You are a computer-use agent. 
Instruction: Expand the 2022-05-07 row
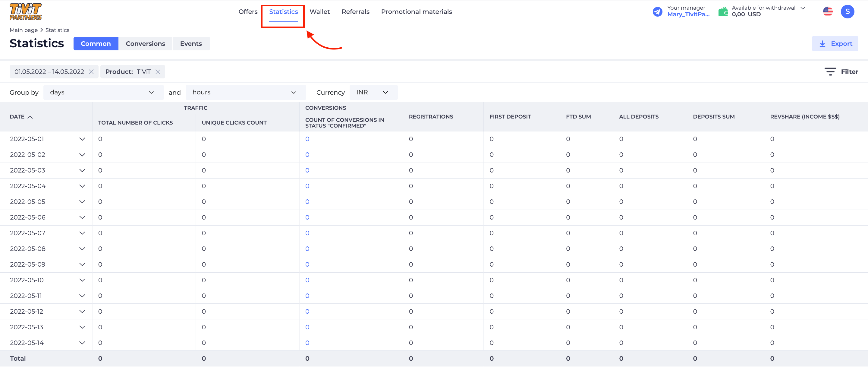pos(82,233)
